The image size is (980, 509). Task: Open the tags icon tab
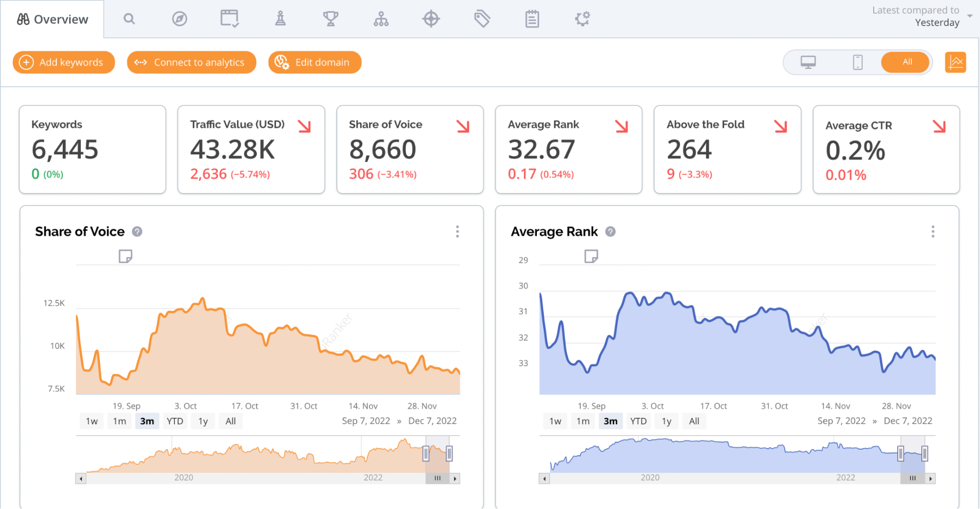click(482, 19)
